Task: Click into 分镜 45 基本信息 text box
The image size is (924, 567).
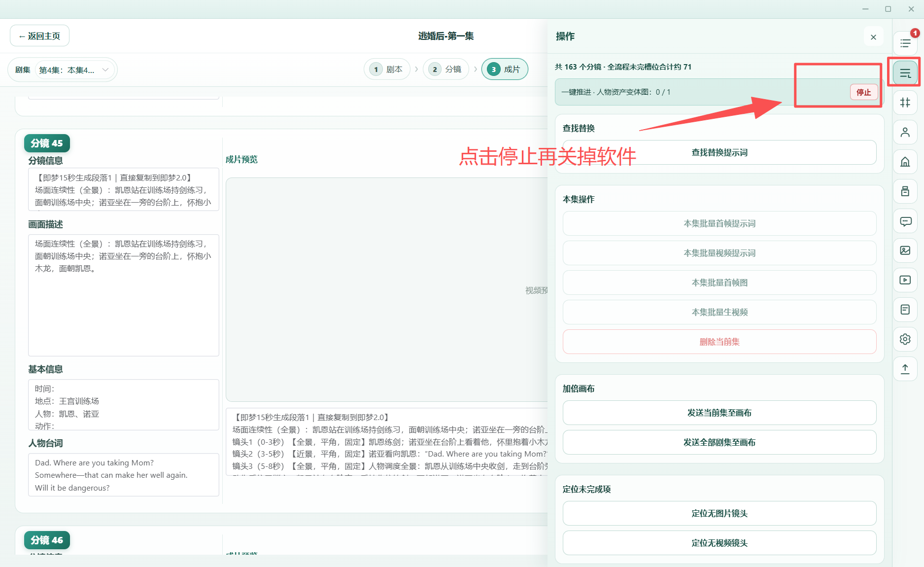Action: click(x=124, y=405)
